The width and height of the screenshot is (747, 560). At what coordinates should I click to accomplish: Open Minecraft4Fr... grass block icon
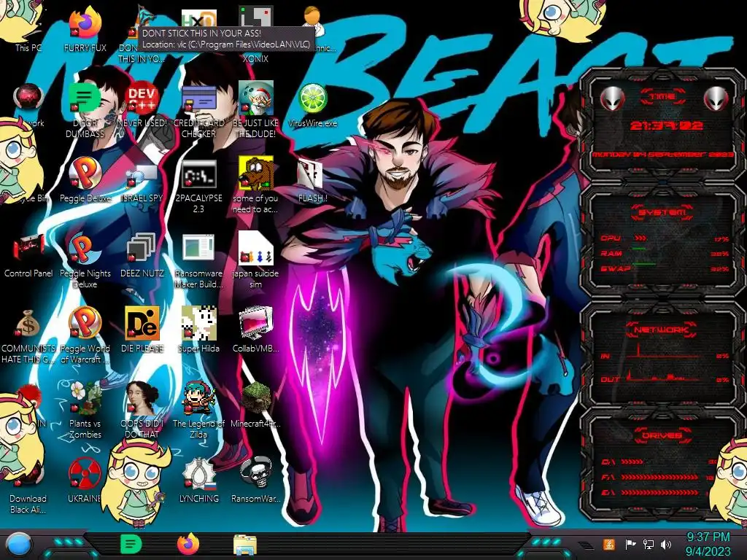[x=255, y=399]
